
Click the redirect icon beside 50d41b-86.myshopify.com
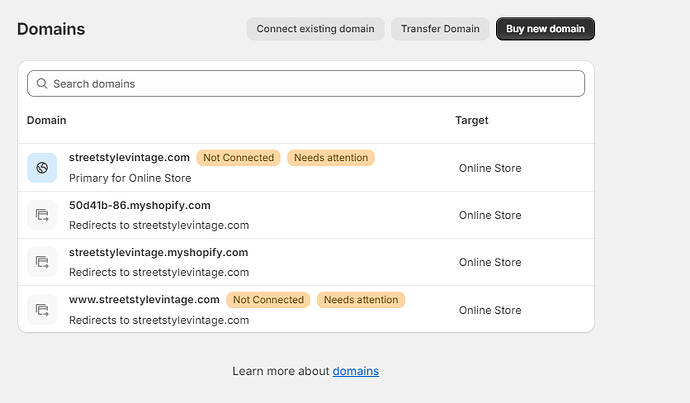pos(42,215)
